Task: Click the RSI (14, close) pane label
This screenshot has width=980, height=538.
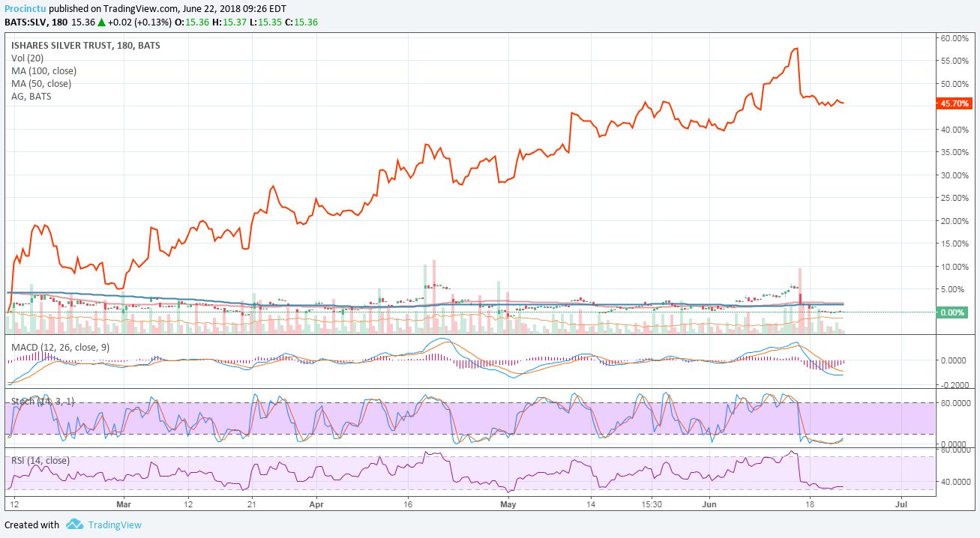Action: click(x=40, y=460)
